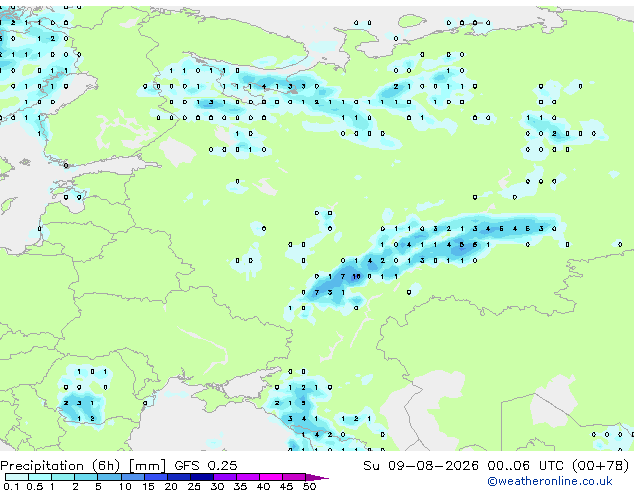Click the '45' legend scale label
634x490 pixels.
(286, 486)
